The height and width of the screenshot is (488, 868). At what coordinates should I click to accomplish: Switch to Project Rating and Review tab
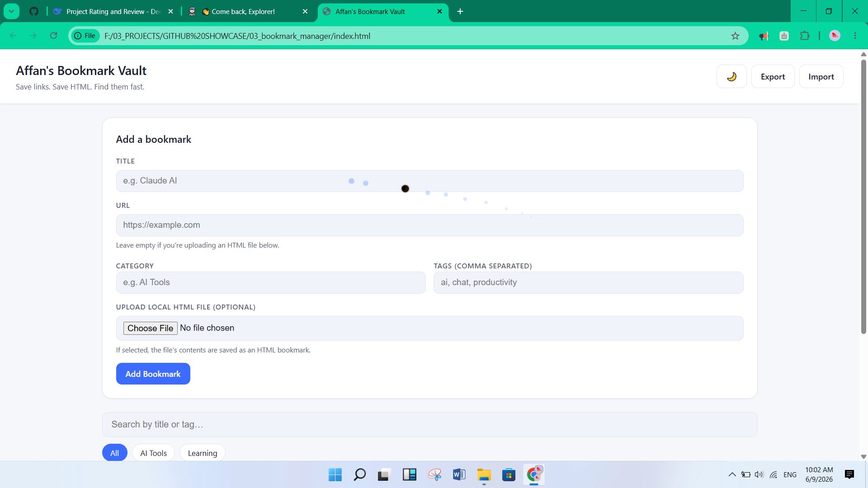coord(113,12)
